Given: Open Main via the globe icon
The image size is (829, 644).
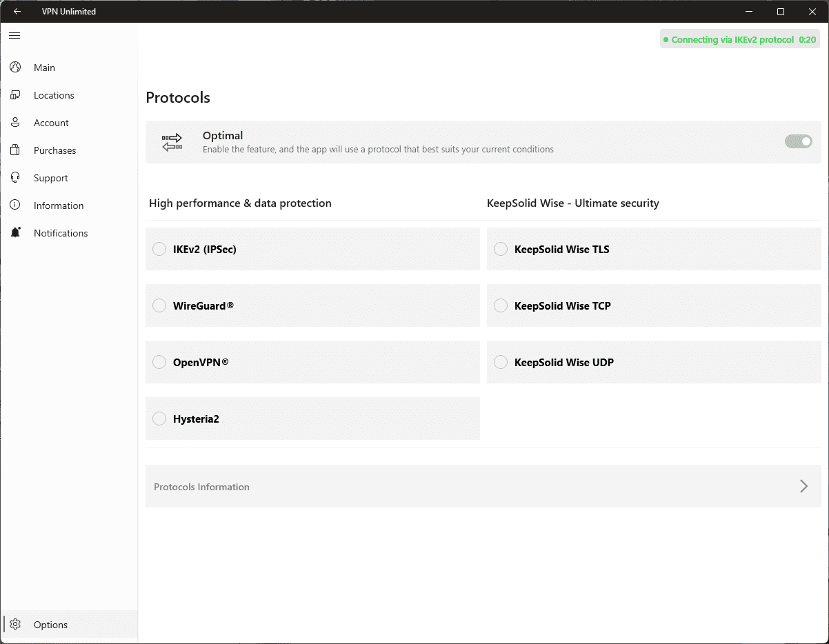Looking at the screenshot, I should click(x=15, y=68).
